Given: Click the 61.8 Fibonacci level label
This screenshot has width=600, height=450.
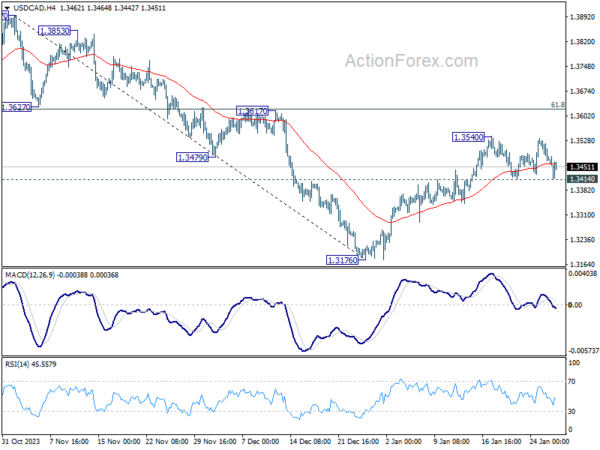Looking at the screenshot, I should 558,104.
